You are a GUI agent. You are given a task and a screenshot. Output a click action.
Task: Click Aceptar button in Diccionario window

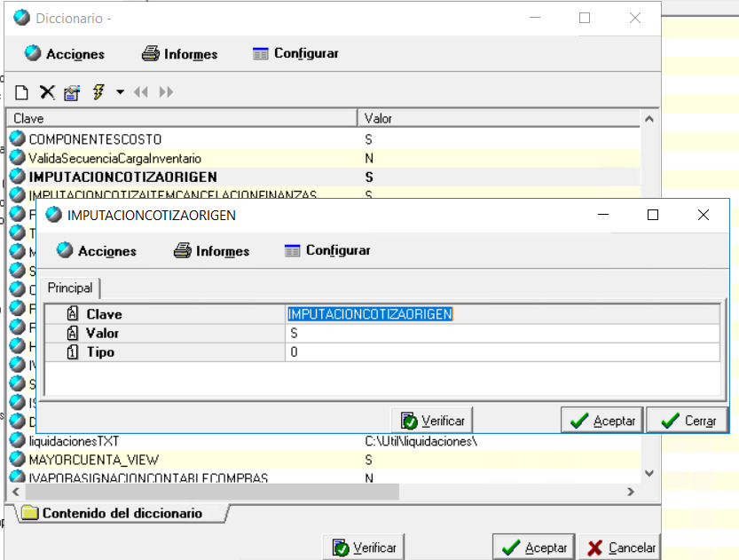point(533,548)
